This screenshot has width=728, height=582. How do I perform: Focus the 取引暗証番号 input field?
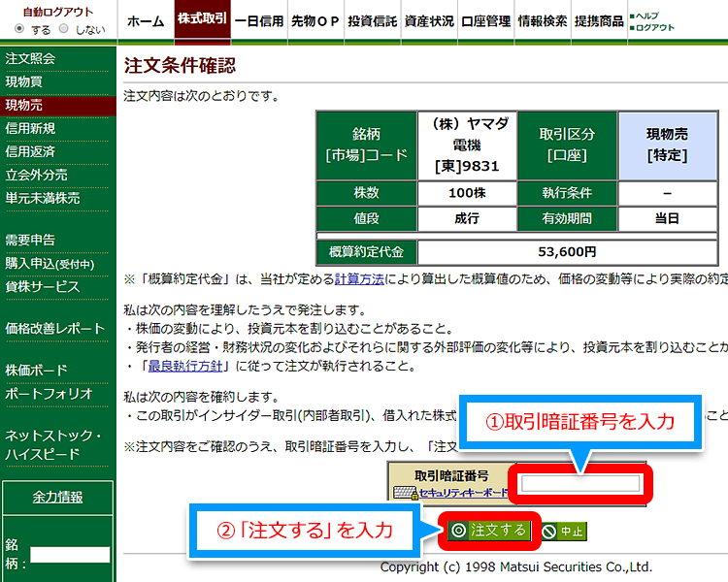coord(580,483)
